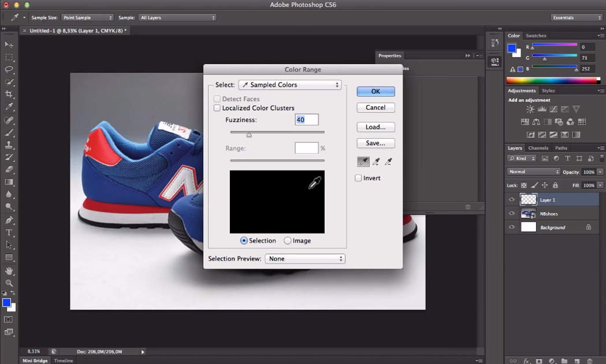
Task: Select the Eraser tool
Action: [x=9, y=169]
